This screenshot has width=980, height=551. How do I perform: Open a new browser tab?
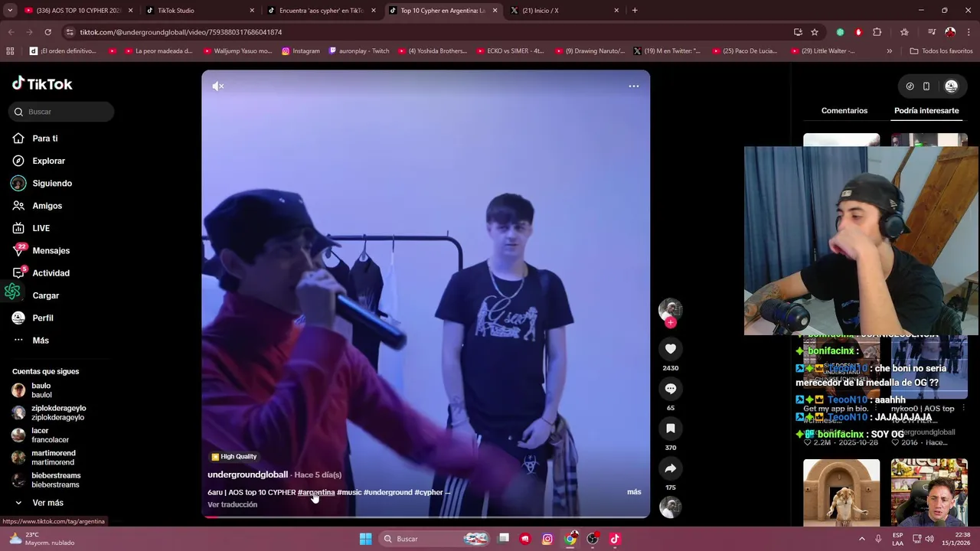(x=635, y=11)
